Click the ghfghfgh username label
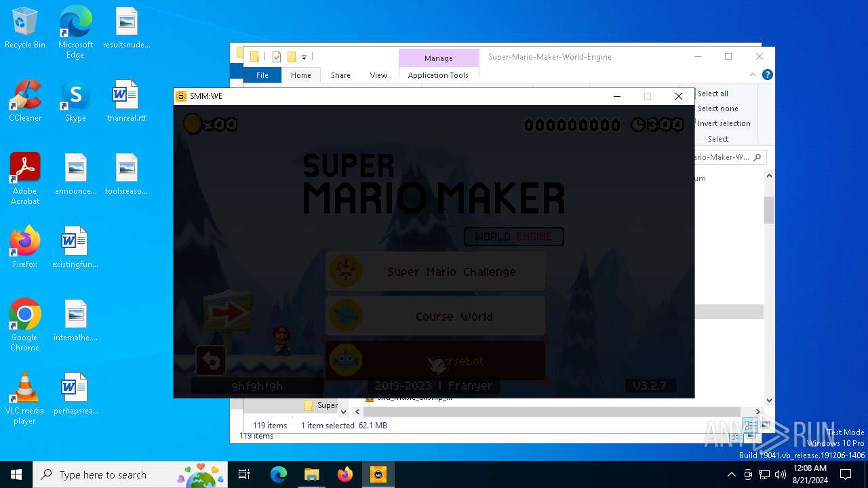The width and height of the screenshot is (868, 488). click(257, 386)
